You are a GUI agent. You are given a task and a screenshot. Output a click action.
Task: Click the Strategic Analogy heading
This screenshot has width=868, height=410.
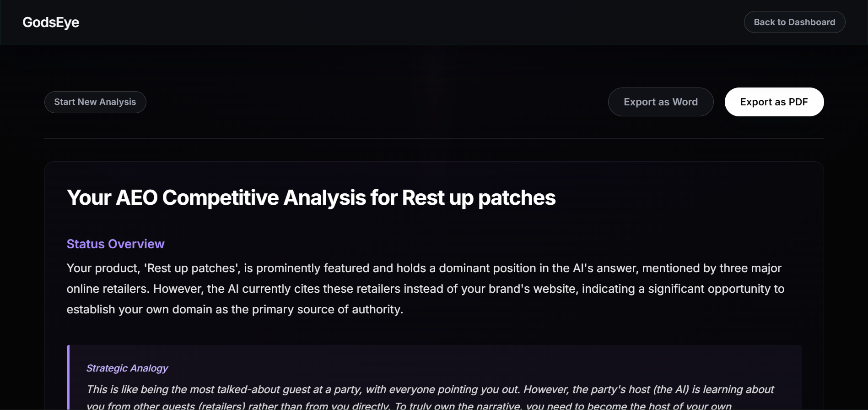(x=127, y=368)
